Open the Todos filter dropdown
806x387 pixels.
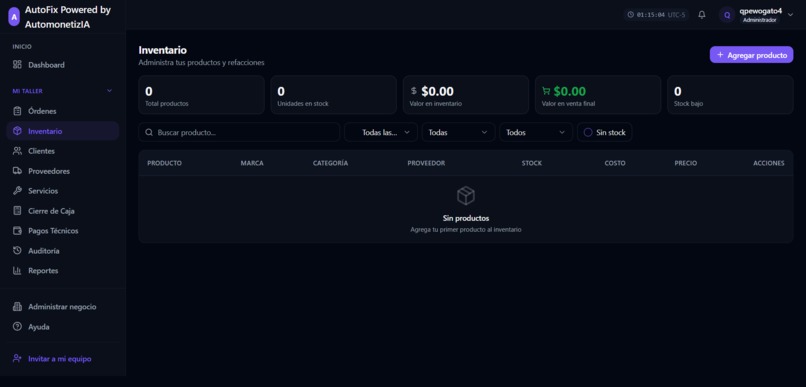coord(536,132)
